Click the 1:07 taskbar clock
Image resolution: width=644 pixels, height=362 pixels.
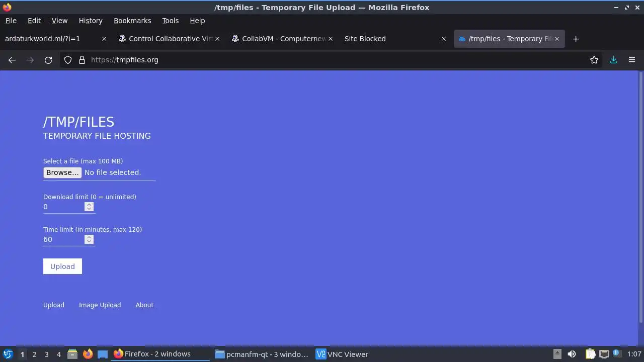point(634,354)
